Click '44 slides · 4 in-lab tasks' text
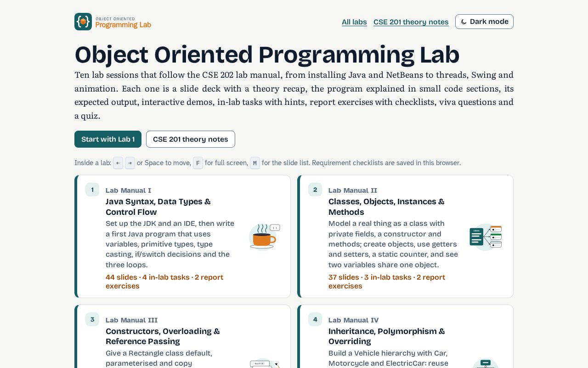Image resolution: width=588 pixels, height=368 pixels. (x=147, y=277)
